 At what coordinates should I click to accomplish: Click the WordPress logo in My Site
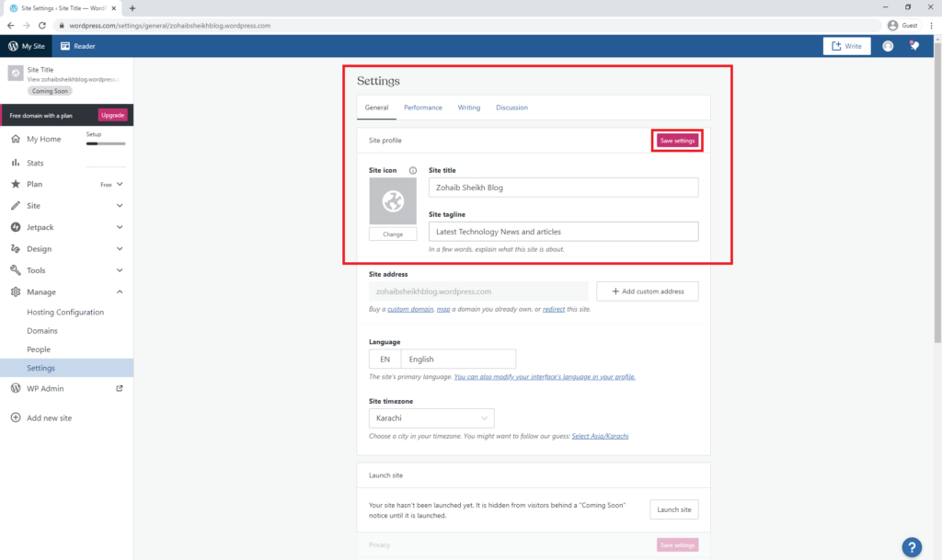tap(13, 46)
